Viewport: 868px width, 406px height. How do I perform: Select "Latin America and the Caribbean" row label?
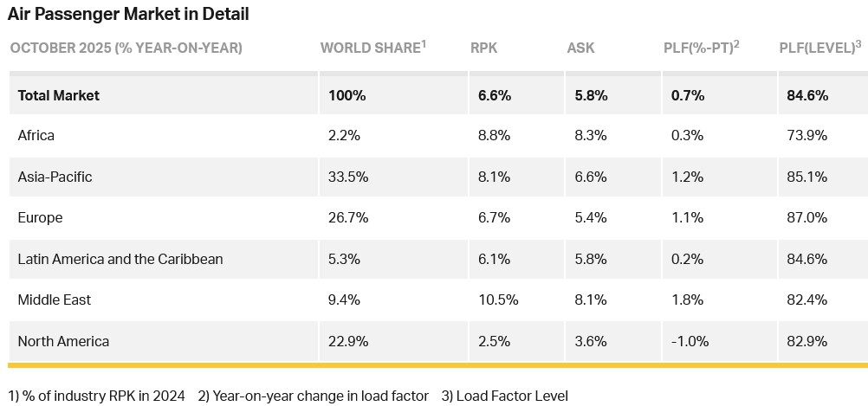coord(120,259)
